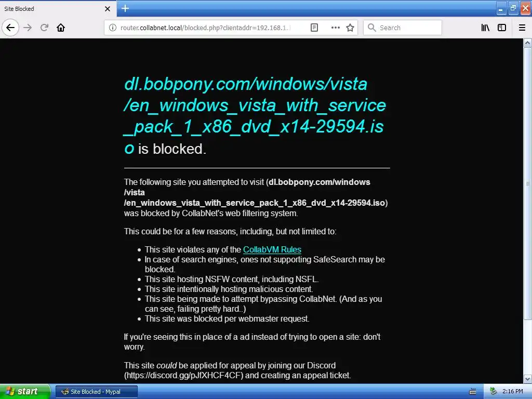Select the Site Blocked tab
This screenshot has height=399, width=532.
pos(58,8)
